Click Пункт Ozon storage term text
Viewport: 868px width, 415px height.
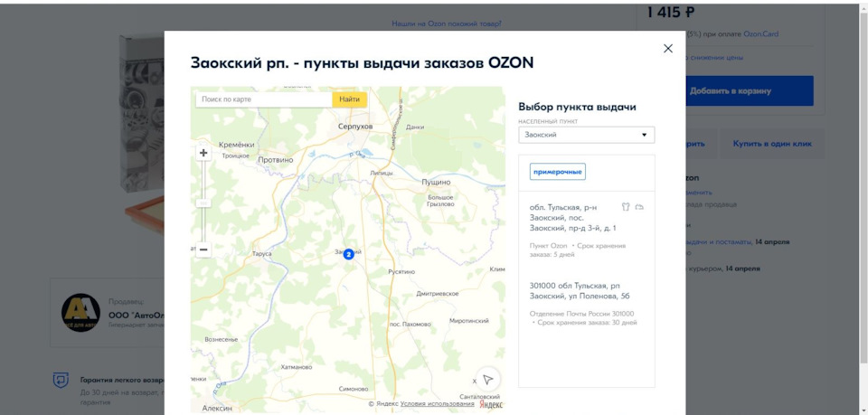(578, 250)
